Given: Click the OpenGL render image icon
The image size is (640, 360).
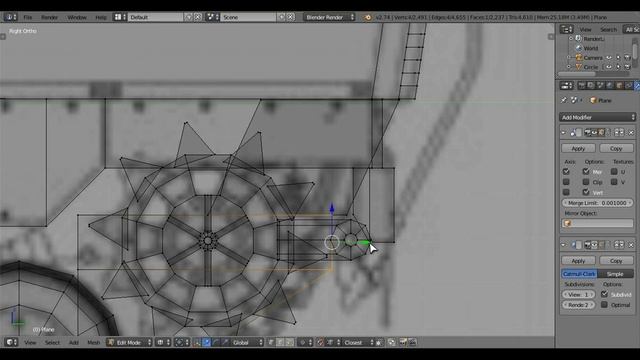Looking at the screenshot, I should 403,342.
